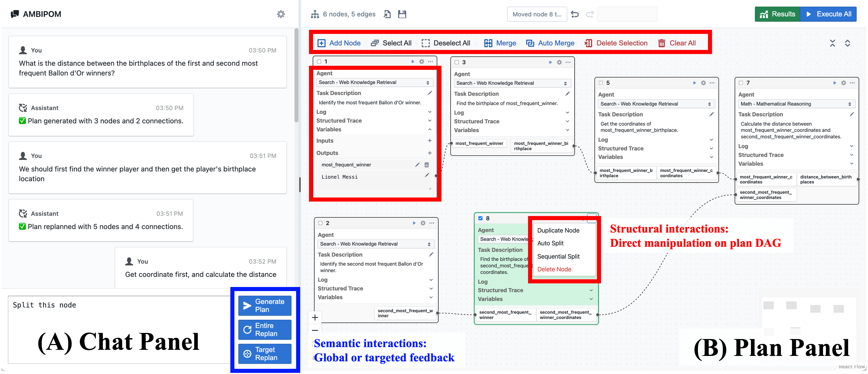Open the Agent dropdown in node 3
The width and height of the screenshot is (868, 374).
[x=512, y=83]
